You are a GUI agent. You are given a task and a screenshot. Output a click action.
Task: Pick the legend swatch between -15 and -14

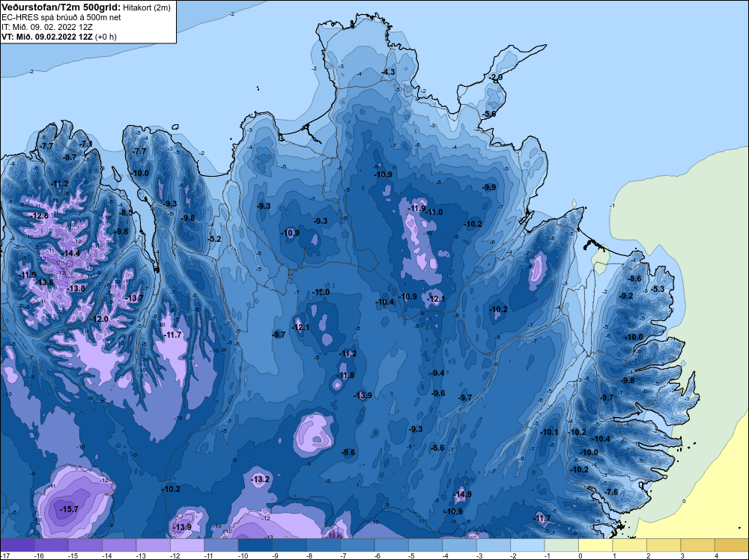(x=85, y=545)
